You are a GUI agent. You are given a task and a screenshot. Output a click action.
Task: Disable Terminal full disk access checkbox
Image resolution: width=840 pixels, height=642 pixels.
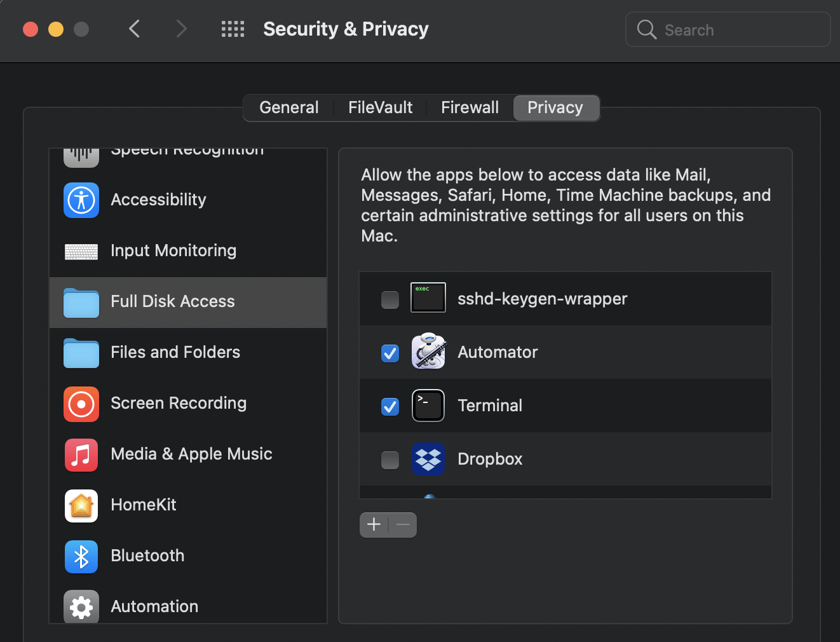[x=390, y=406]
